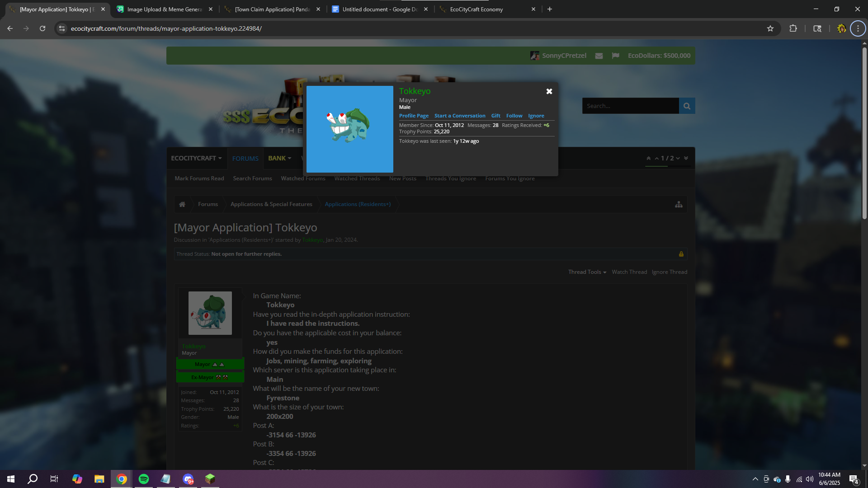Reload the page with refresh icon
The image size is (868, 488).
pos(42,28)
